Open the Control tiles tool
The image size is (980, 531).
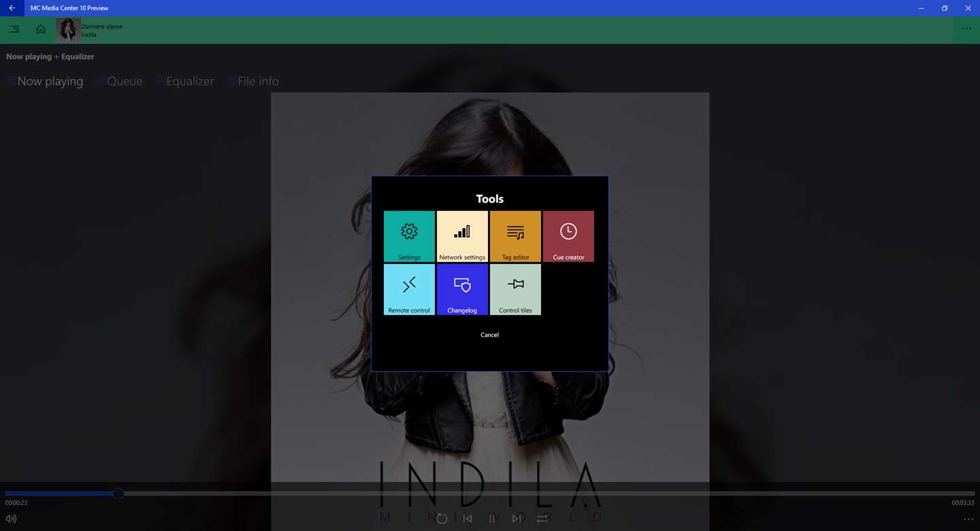coord(515,289)
